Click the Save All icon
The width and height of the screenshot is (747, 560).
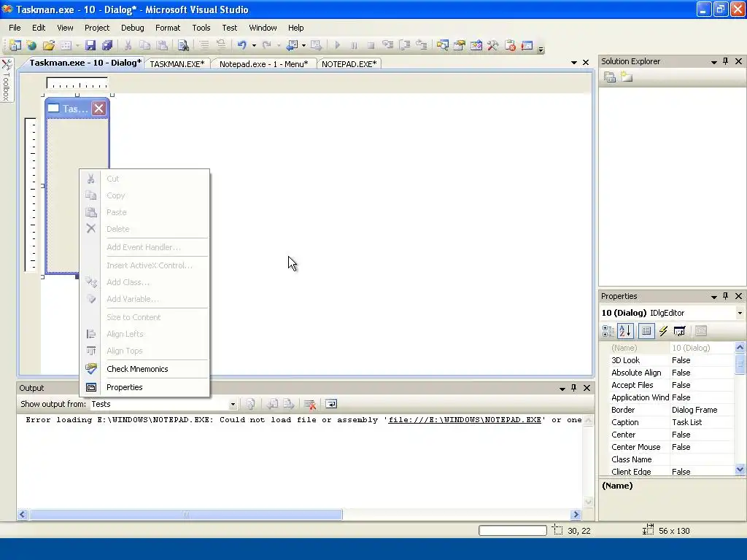(107, 45)
